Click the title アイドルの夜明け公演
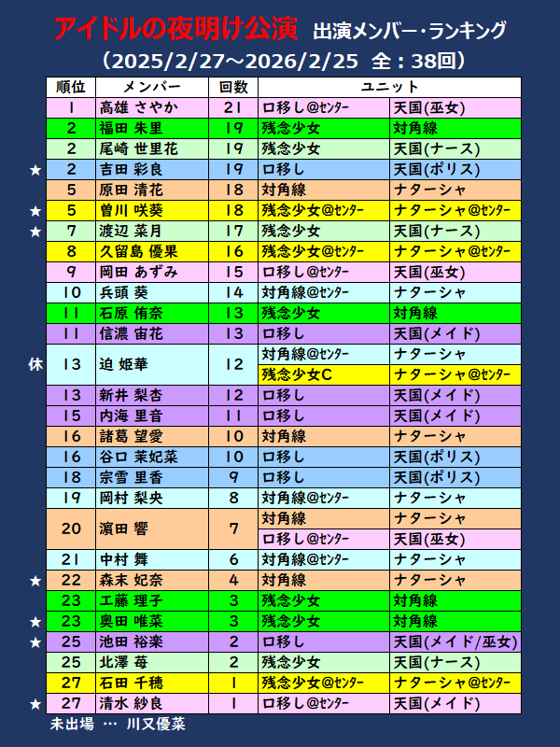Viewport: 560px width, 747px height. (175, 29)
